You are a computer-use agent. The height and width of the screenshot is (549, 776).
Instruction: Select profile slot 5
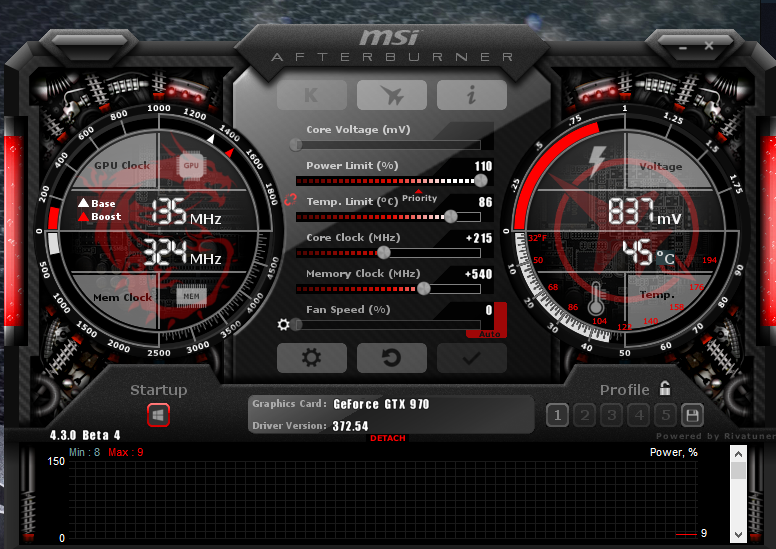(666, 415)
